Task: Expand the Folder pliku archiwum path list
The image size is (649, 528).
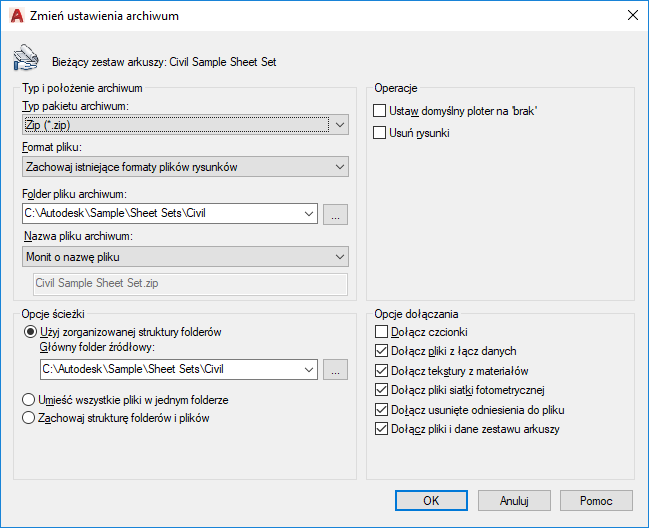Action: pyautogui.click(x=307, y=213)
